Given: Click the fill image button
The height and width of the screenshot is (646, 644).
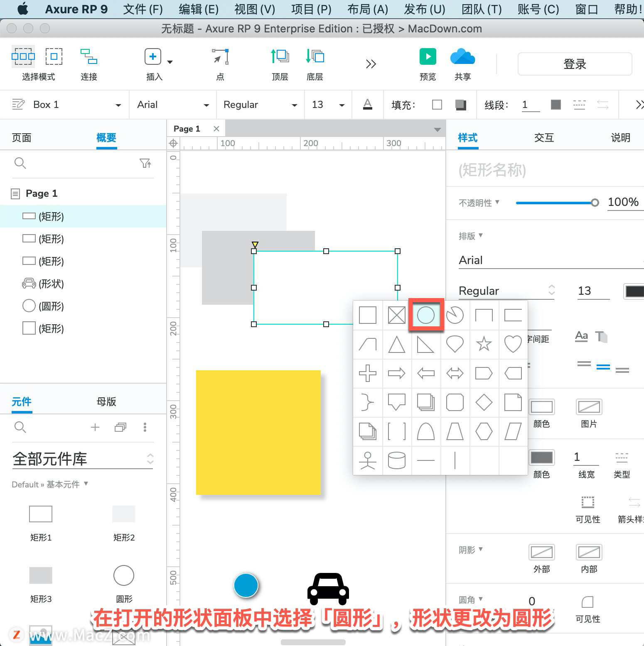Looking at the screenshot, I should coord(589,407).
